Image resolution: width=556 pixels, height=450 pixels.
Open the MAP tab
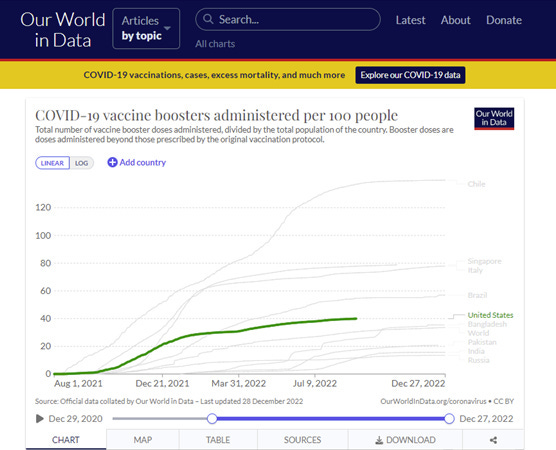[x=143, y=440]
